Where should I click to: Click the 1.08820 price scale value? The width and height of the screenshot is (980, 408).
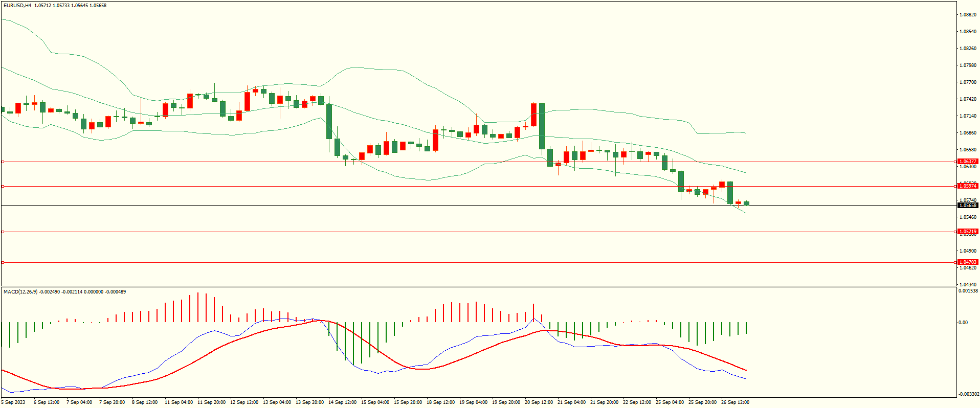point(967,15)
